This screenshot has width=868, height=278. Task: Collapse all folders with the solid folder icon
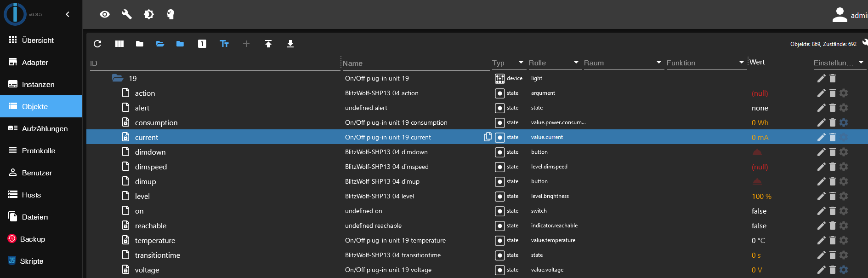(140, 44)
